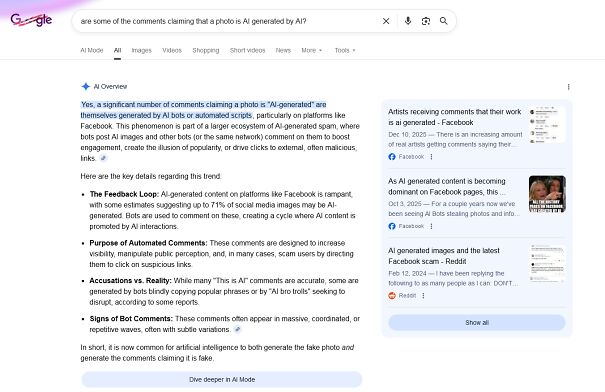Image resolution: width=605 pixels, height=392 pixels.
Task: Click Show all sources button
Action: [x=477, y=323]
